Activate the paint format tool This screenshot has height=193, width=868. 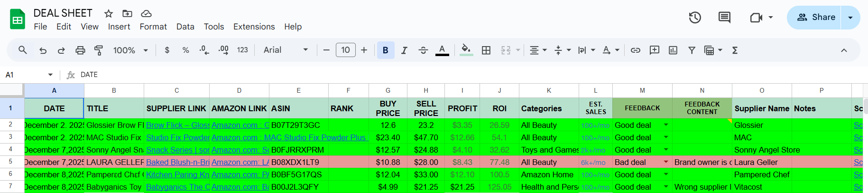[x=99, y=50]
